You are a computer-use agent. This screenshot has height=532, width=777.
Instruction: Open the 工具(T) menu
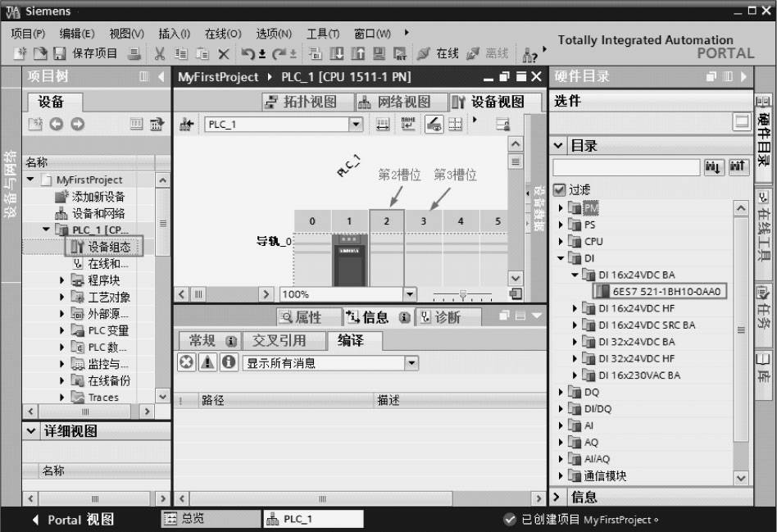click(323, 34)
